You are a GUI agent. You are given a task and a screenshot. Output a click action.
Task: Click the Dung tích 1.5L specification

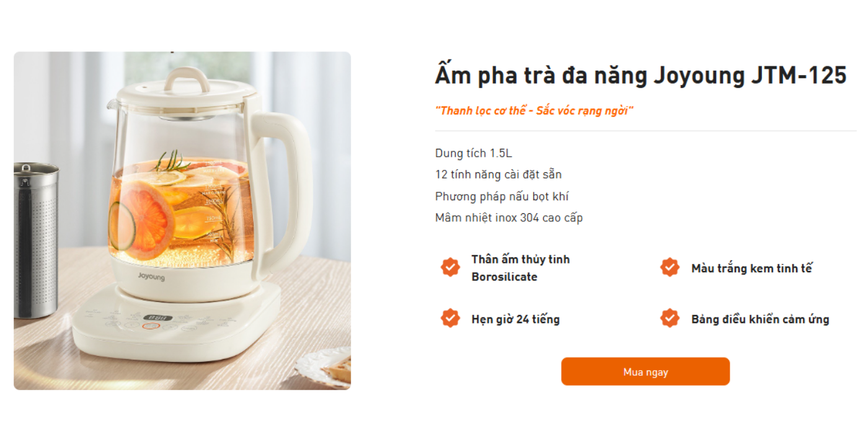474,153
